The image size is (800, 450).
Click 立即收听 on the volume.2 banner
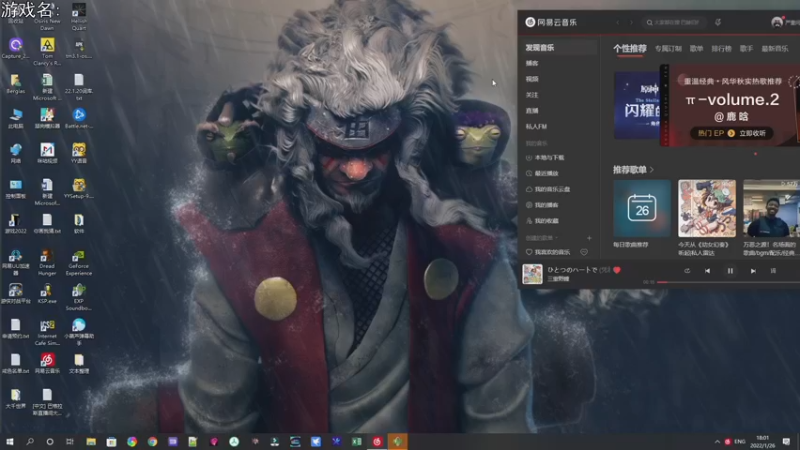coord(752,133)
